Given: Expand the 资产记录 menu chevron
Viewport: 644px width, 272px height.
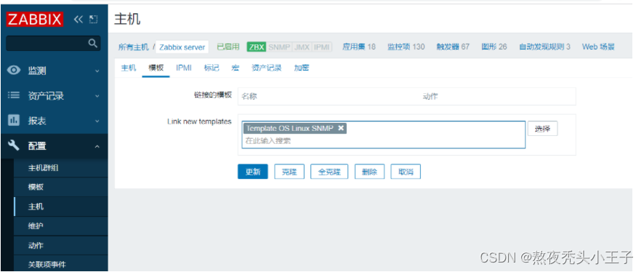Looking at the screenshot, I should click(x=97, y=96).
